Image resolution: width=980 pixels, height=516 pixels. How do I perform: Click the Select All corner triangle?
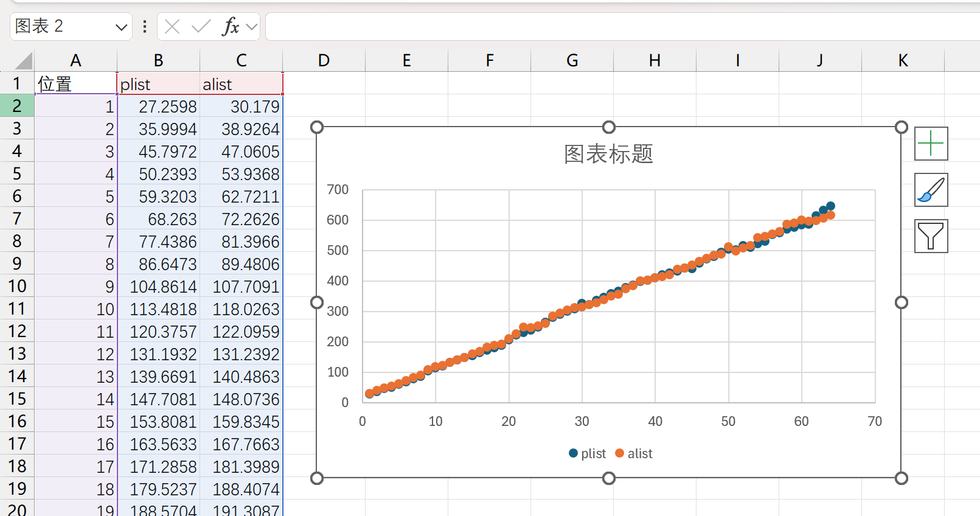click(x=23, y=61)
